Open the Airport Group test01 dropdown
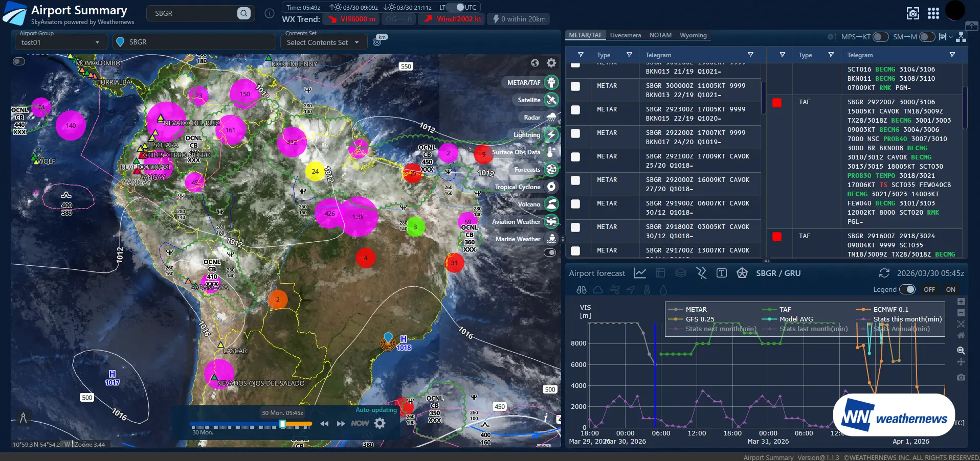The width and height of the screenshot is (980, 461). coord(60,42)
